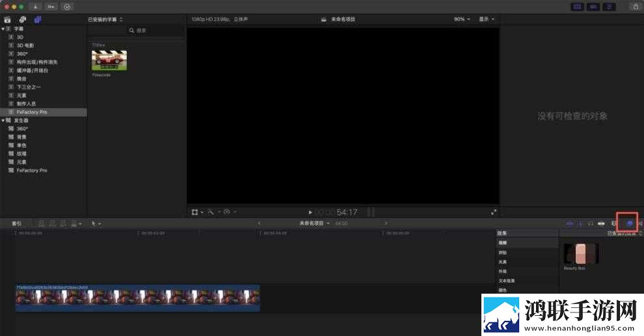Screen dimensions: 644x336
Task: Click the highlighted effects browser icon
Action: (x=629, y=223)
